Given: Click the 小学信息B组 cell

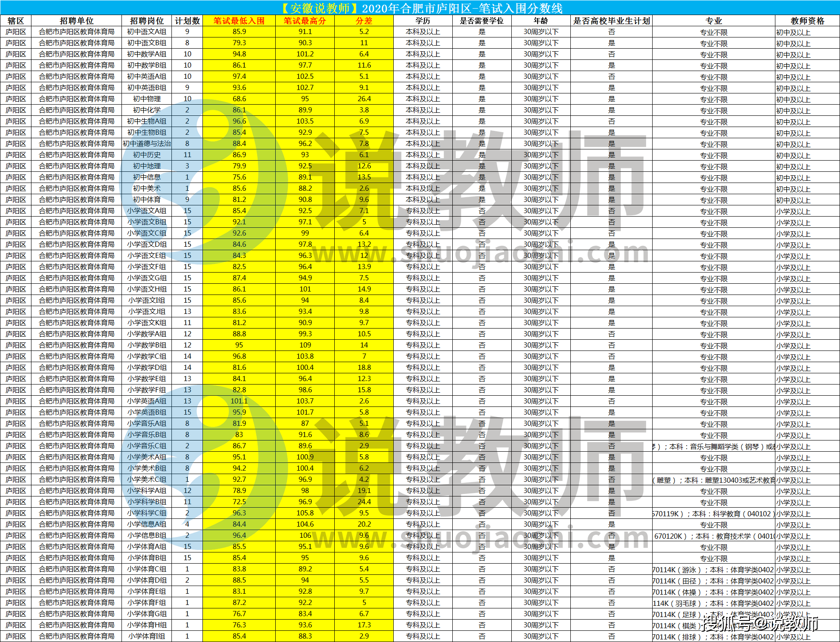Looking at the screenshot, I should click(x=146, y=535).
